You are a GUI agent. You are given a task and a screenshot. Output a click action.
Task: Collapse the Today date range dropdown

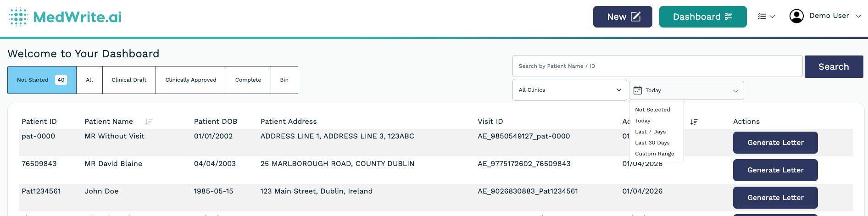(735, 91)
